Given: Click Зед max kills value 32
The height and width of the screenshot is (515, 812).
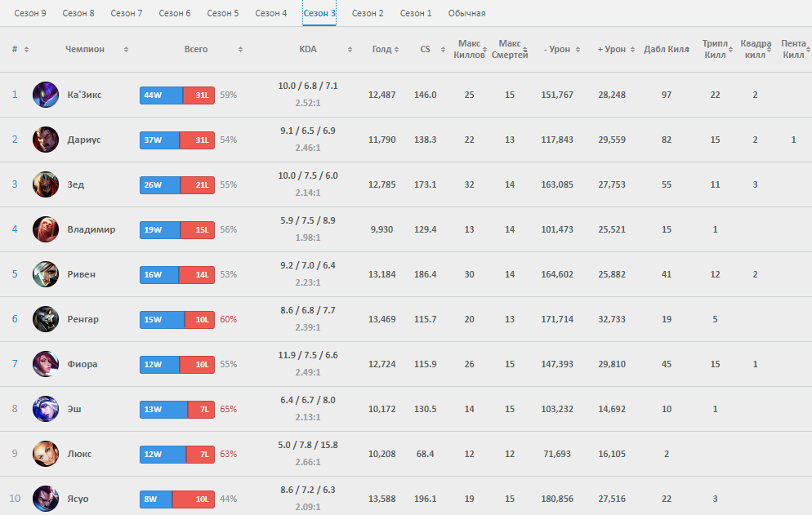Looking at the screenshot, I should pyautogui.click(x=469, y=184).
